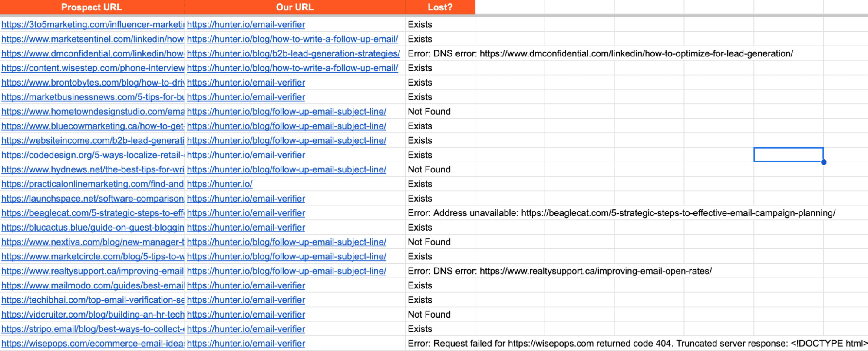Select "Not Found" status in hydnews.net row
The height and width of the screenshot is (351, 868).
429,169
